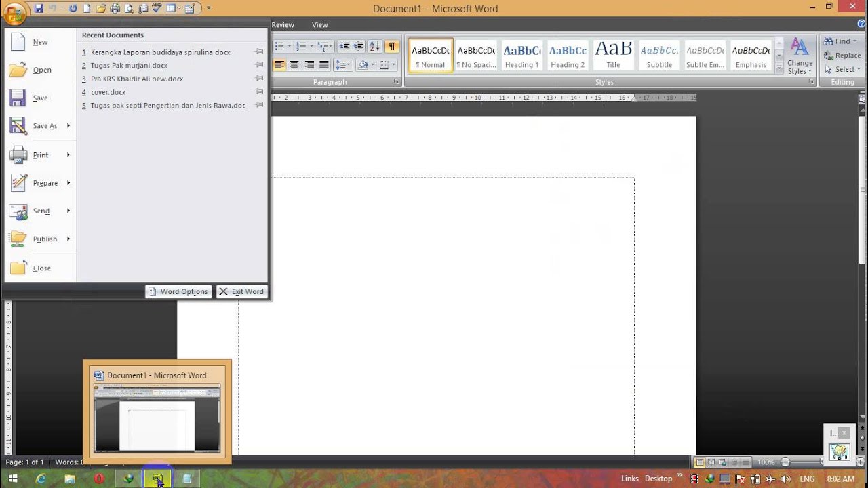Click the Sort A-Z icon

(x=375, y=46)
